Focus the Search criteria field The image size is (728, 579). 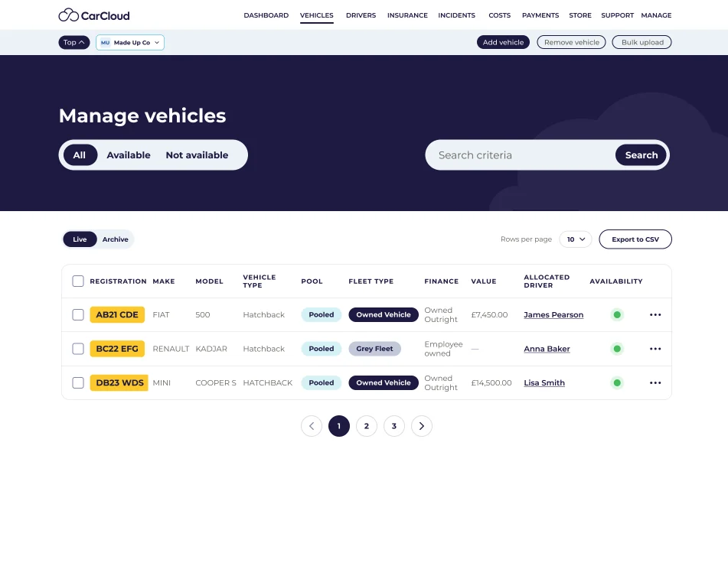click(x=520, y=155)
